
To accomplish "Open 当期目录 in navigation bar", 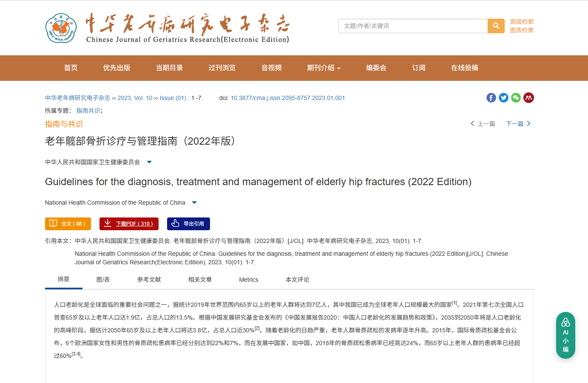I will click(169, 68).
